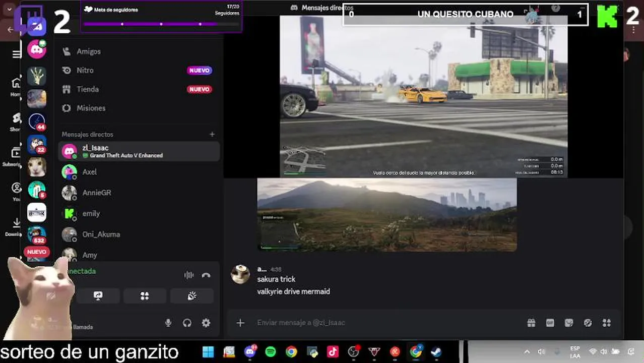Open direct message with emily
Viewport: 644px width, 363px height.
click(x=139, y=213)
